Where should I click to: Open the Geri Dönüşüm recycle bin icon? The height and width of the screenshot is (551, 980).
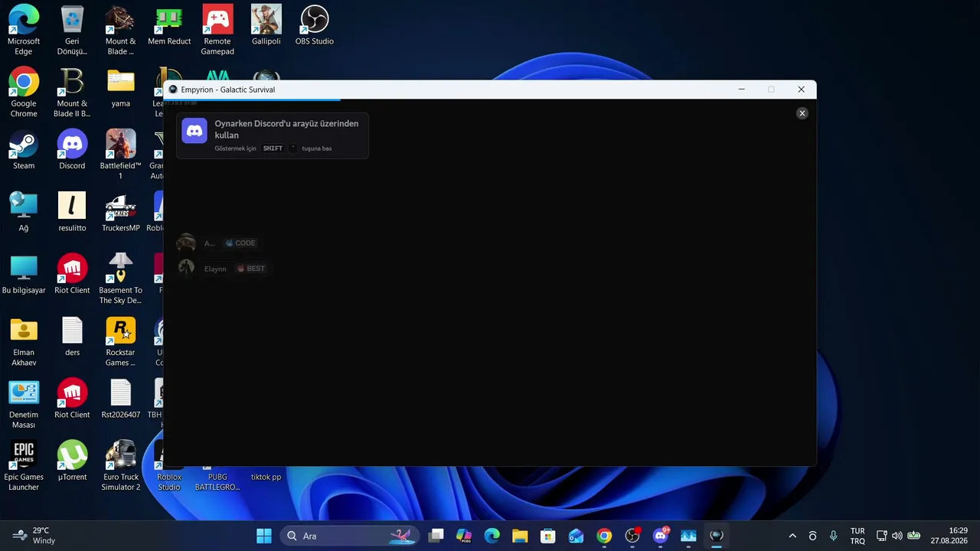(72, 30)
